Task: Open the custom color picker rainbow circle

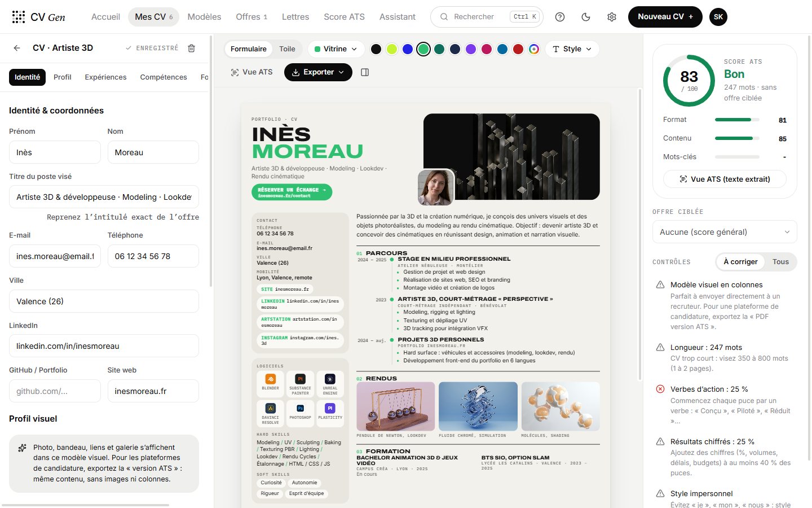Action: click(534, 49)
